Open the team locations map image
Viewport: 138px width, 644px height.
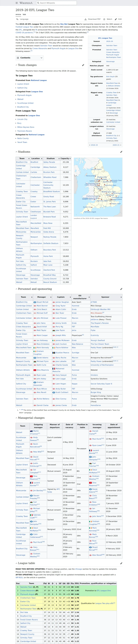[98, 187]
